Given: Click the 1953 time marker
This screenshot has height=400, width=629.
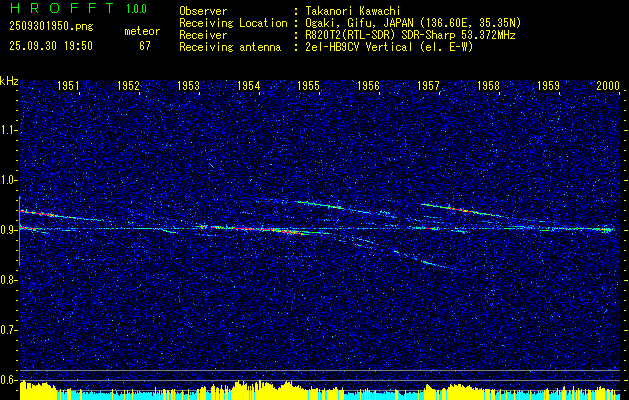Looking at the screenshot, I should click(188, 85).
